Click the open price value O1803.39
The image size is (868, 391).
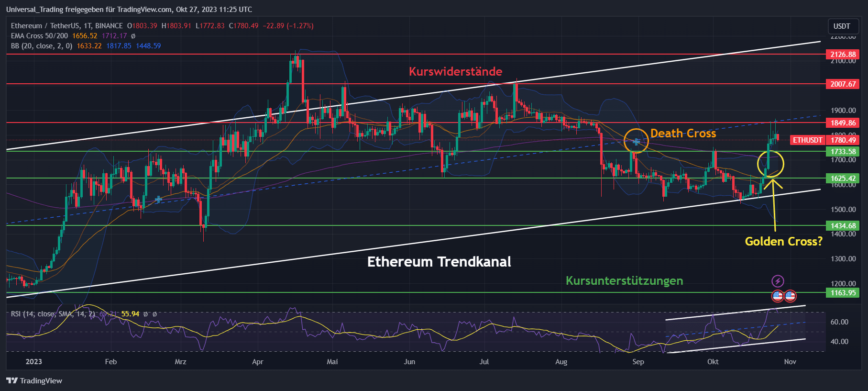tap(142, 26)
